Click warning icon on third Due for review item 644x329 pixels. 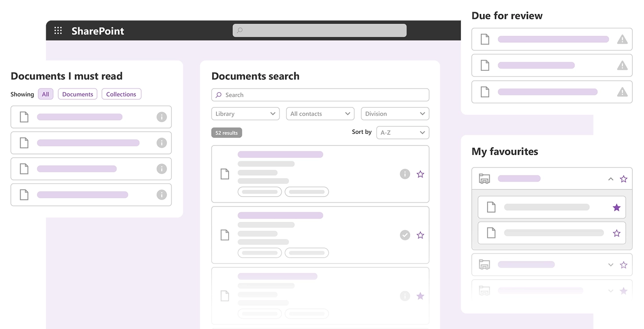(x=622, y=92)
